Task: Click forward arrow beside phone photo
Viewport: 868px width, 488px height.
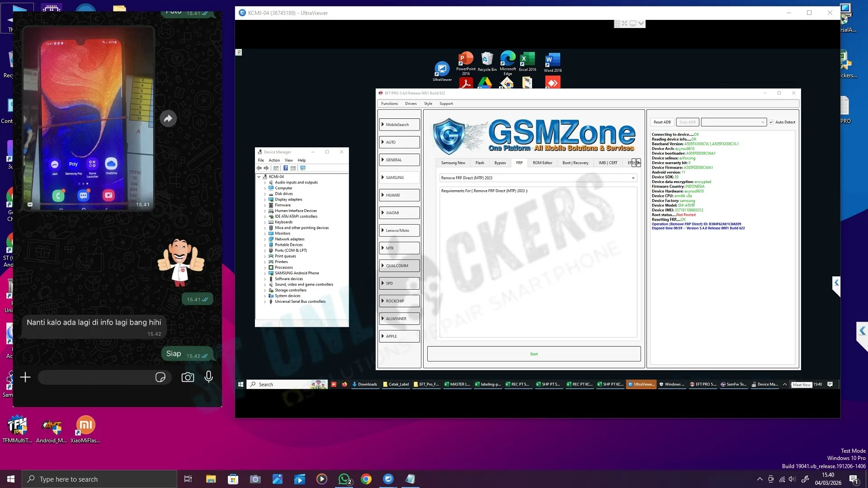Action: (x=168, y=118)
